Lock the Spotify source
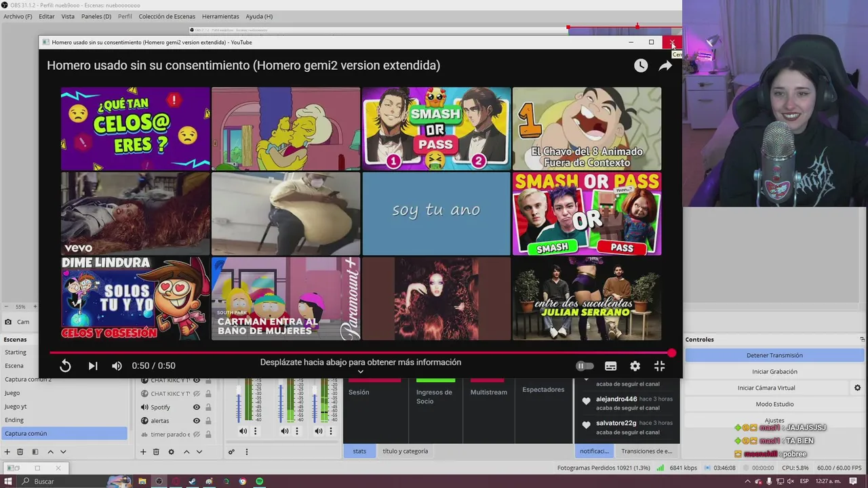 208,407
